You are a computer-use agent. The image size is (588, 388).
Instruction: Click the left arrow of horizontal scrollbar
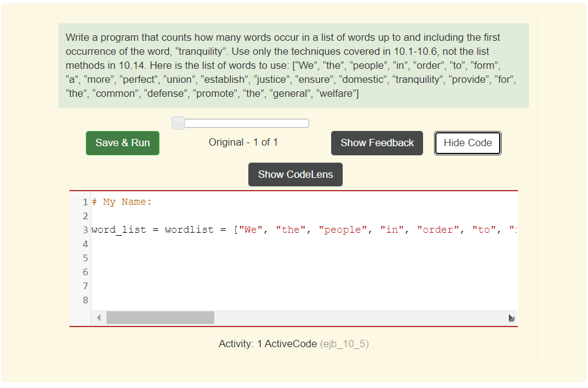(x=99, y=318)
